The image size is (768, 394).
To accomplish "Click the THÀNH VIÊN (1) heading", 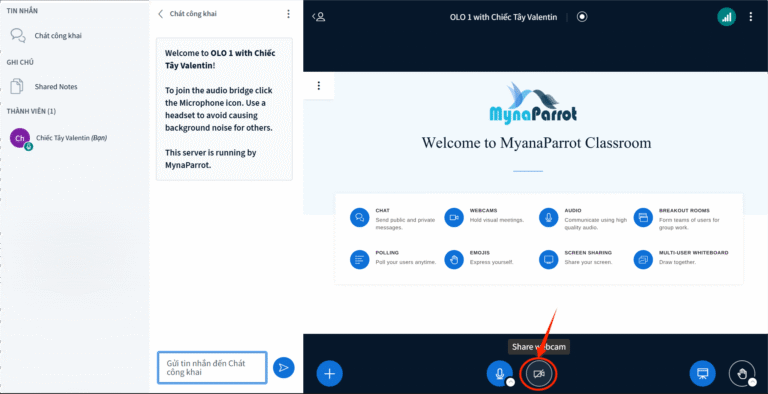I will (x=31, y=111).
